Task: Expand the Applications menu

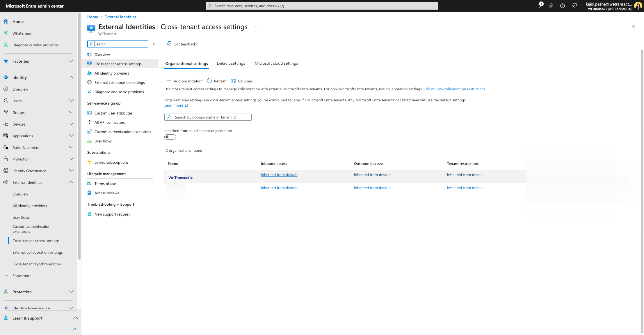Action: pyautogui.click(x=71, y=136)
